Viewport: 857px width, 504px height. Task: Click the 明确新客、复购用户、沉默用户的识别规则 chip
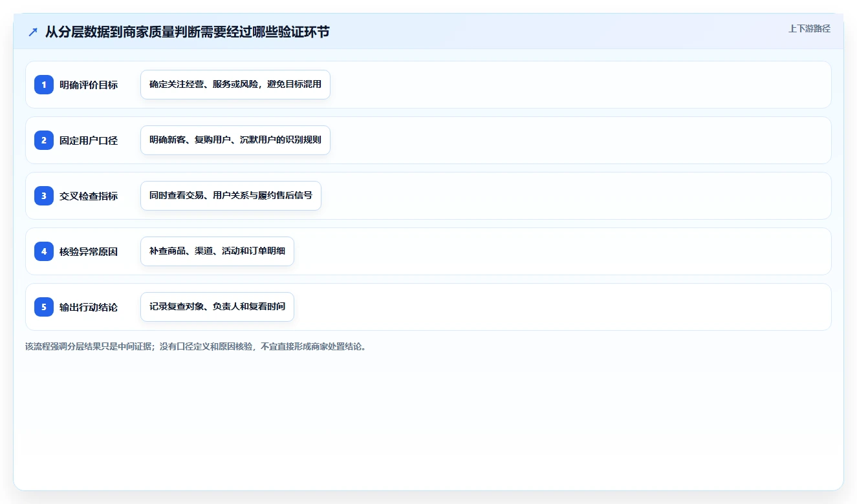coord(235,140)
